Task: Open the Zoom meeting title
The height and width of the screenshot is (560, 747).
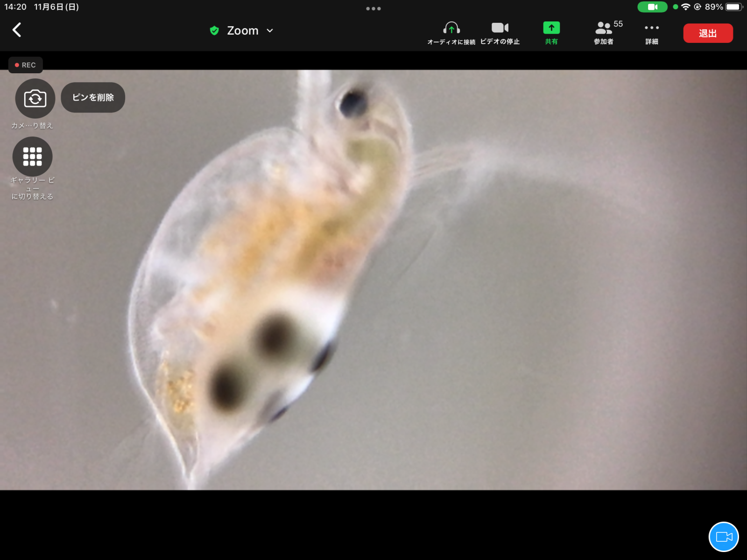Action: [x=242, y=31]
